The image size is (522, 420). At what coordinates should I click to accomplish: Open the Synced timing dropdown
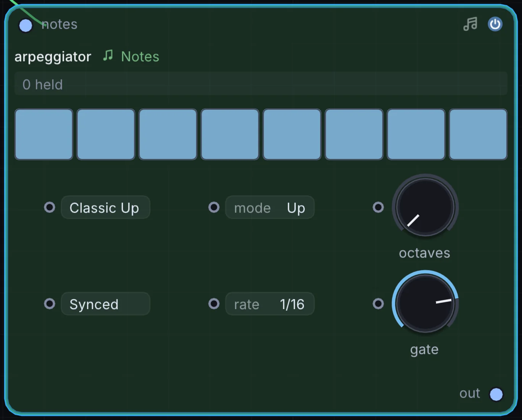pyautogui.click(x=105, y=304)
